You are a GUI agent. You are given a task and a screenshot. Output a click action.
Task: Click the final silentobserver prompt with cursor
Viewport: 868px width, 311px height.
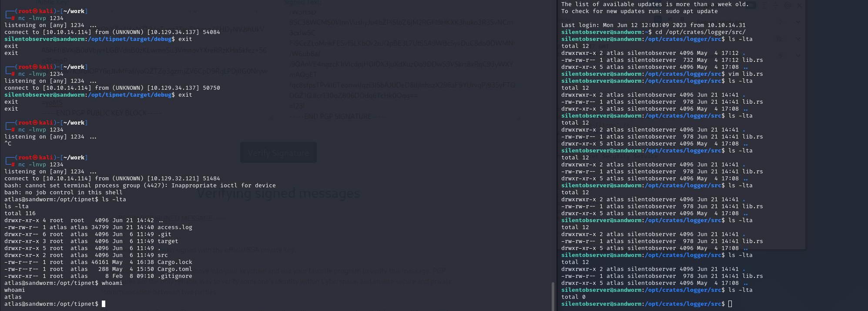647,304
